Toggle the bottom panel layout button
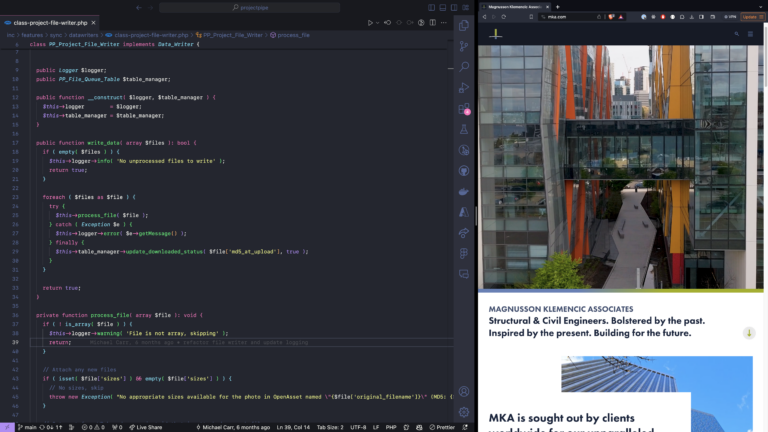 (x=443, y=7)
